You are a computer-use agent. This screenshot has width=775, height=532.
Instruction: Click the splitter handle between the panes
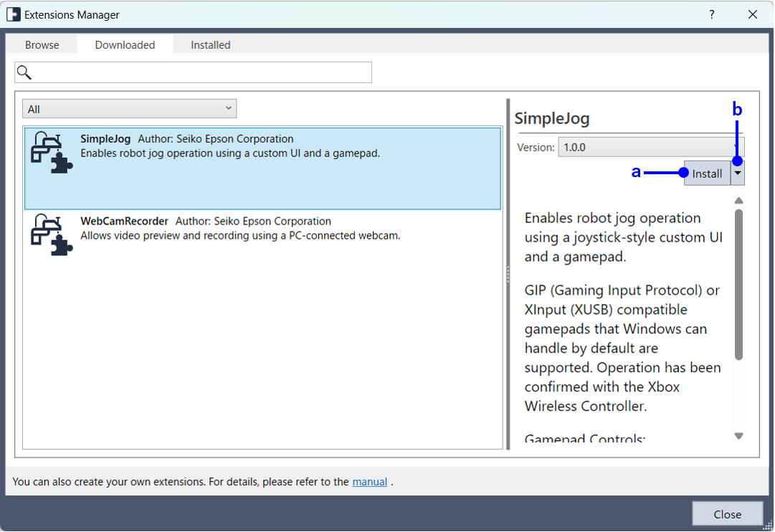508,274
